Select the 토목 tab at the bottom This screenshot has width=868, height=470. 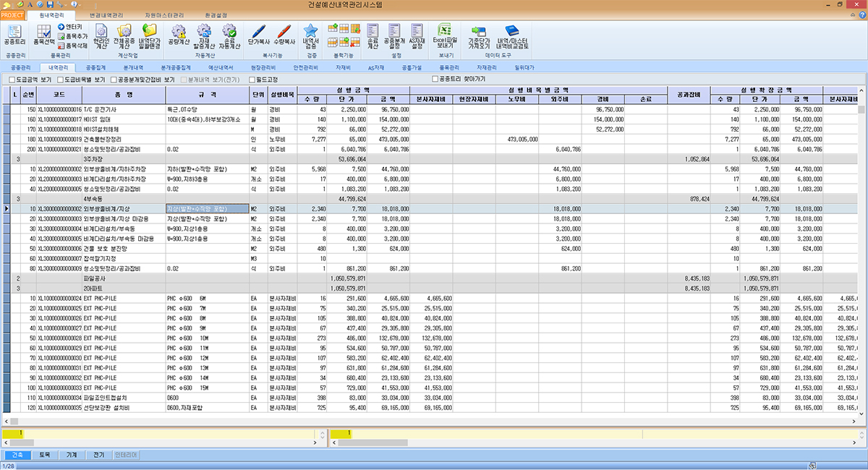coord(45,456)
